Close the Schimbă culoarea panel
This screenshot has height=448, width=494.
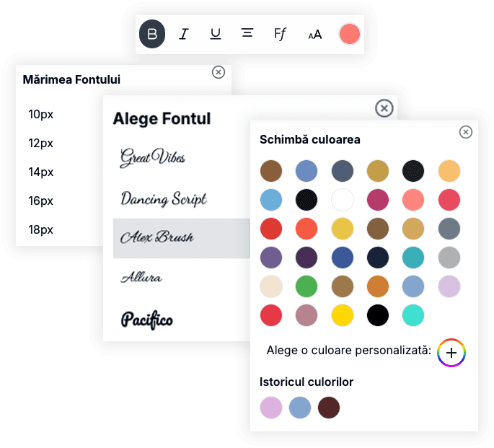click(466, 132)
